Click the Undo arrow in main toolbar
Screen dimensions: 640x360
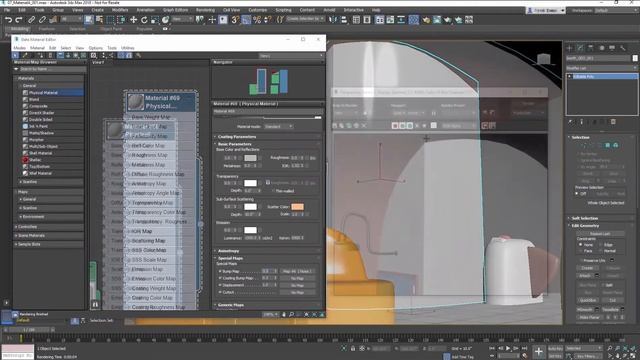point(8,20)
